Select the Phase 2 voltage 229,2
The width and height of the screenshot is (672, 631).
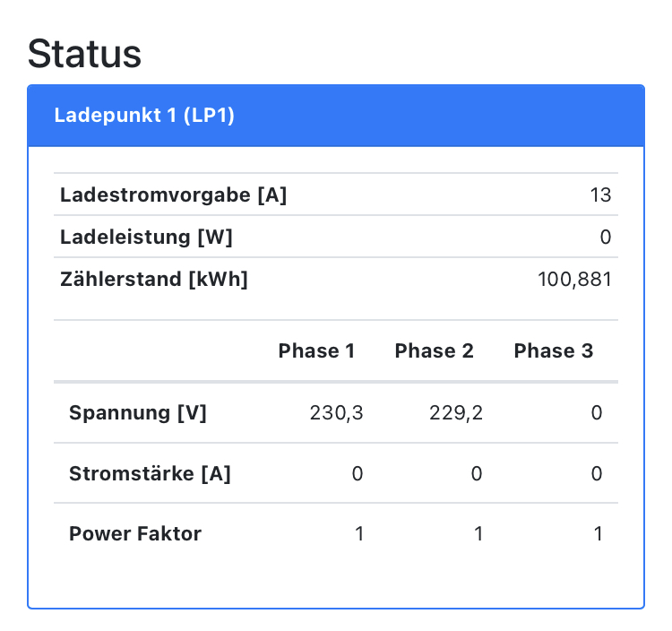click(456, 413)
